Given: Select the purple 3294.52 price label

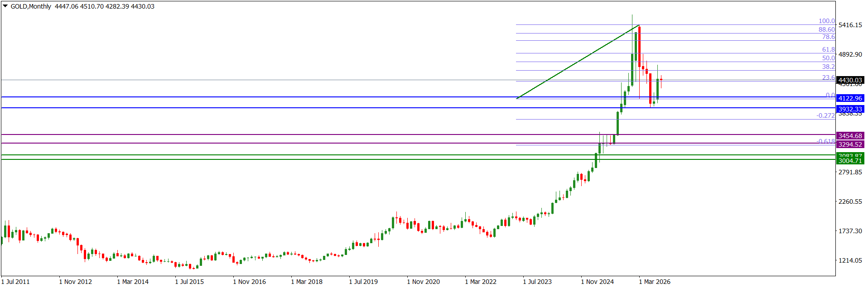Looking at the screenshot, I should [850, 144].
